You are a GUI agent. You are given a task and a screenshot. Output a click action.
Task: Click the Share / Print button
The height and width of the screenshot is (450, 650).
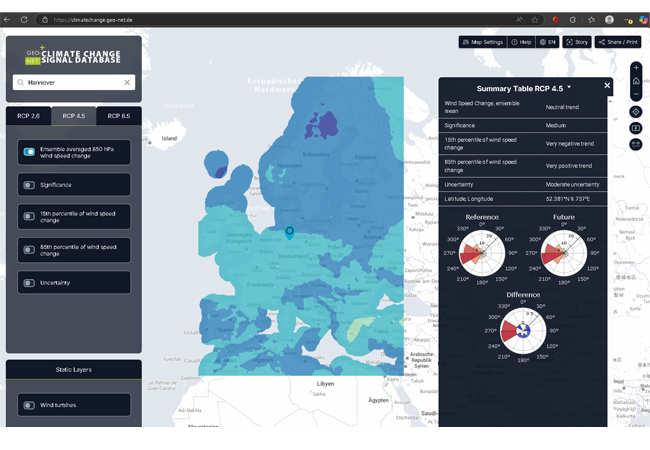[617, 42]
